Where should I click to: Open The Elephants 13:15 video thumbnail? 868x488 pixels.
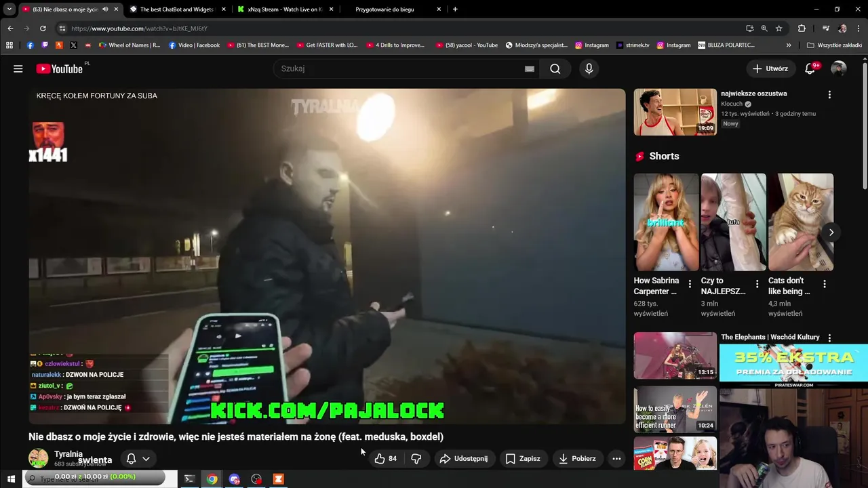click(x=675, y=355)
